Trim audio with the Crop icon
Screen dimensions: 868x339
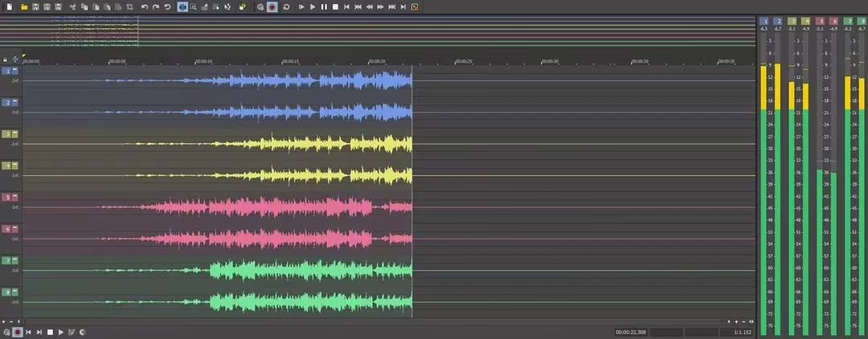point(129,6)
